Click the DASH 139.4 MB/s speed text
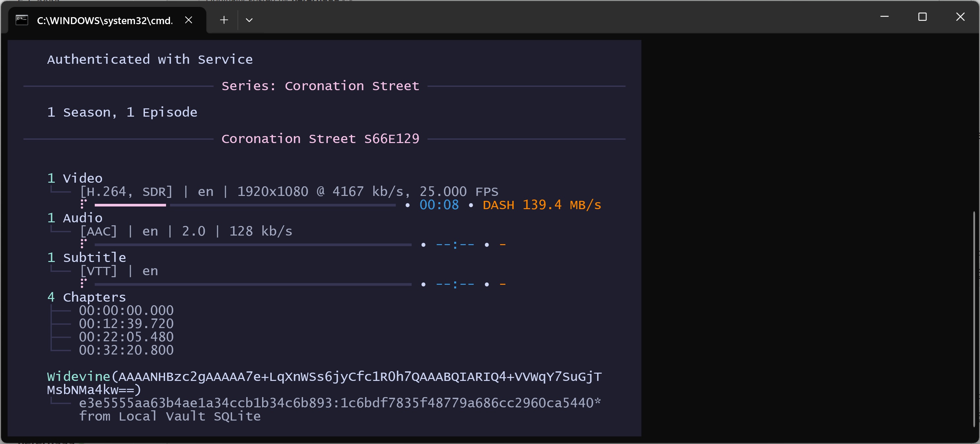Image resolution: width=980 pixels, height=444 pixels. point(542,205)
